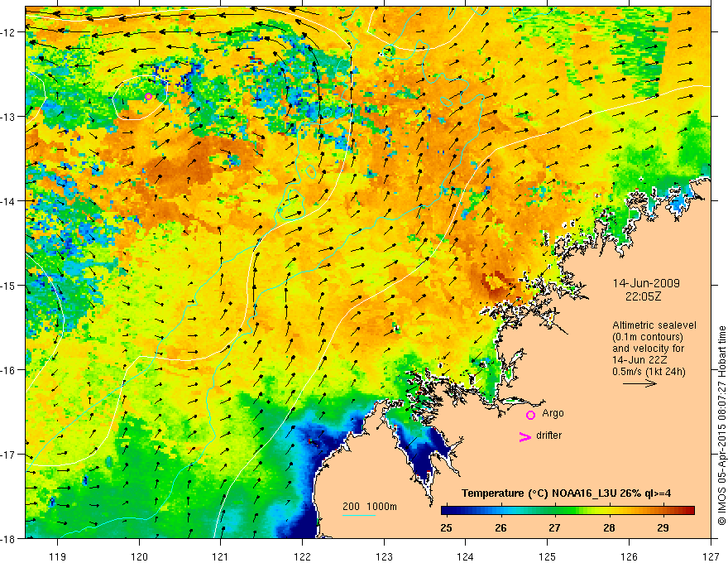Click the latitude label -12
728x563 pixels.
click(x=9, y=32)
